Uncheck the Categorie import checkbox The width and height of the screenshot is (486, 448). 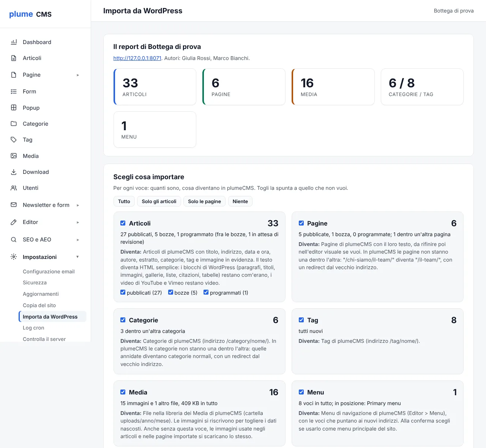[x=123, y=320]
